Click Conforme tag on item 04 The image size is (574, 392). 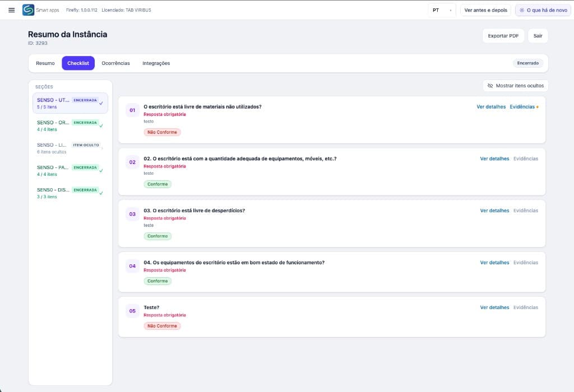[158, 281]
